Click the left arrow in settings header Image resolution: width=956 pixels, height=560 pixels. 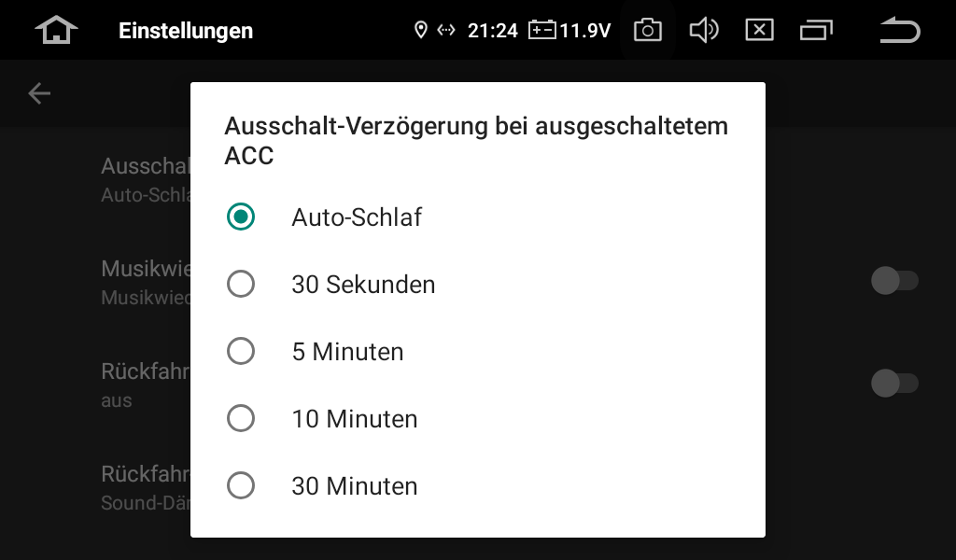[39, 93]
